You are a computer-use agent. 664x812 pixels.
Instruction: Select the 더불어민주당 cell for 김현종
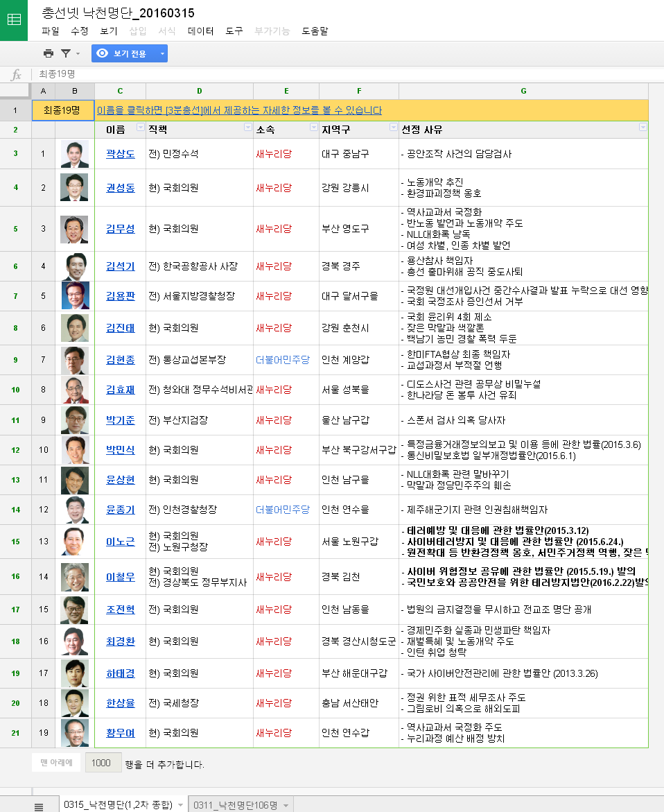click(x=286, y=359)
